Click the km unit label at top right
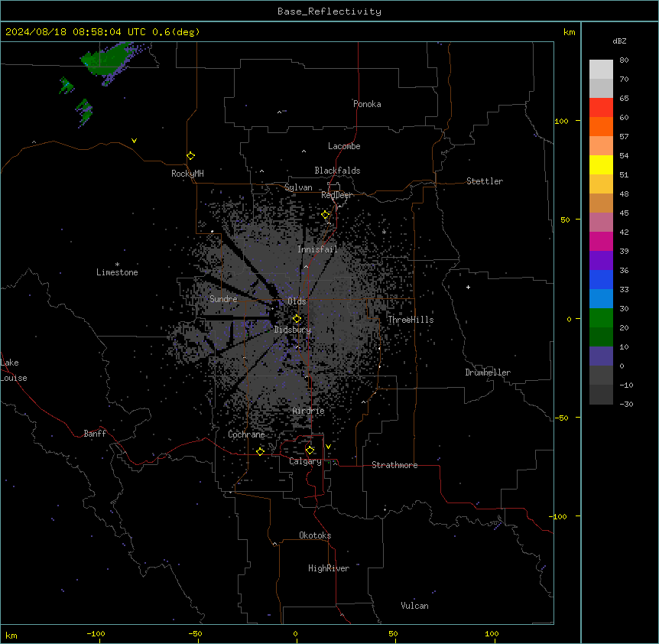This screenshot has width=659, height=644. [x=570, y=32]
